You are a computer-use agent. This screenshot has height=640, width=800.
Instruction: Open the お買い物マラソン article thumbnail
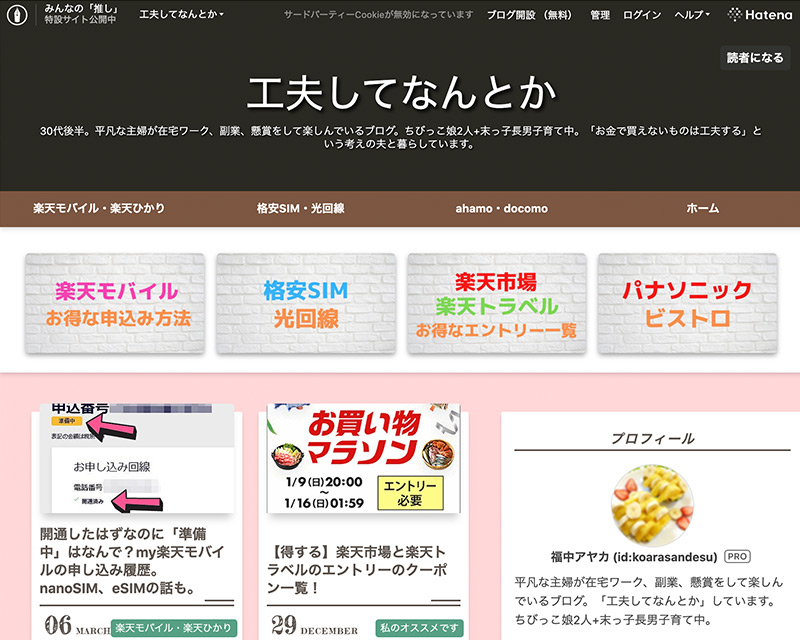[x=363, y=458]
